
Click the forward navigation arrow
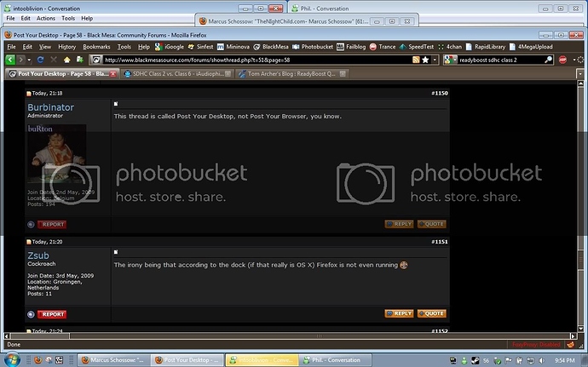20,60
